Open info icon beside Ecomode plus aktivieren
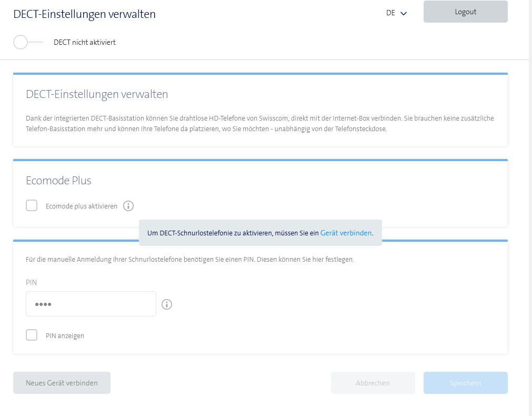 [128, 206]
